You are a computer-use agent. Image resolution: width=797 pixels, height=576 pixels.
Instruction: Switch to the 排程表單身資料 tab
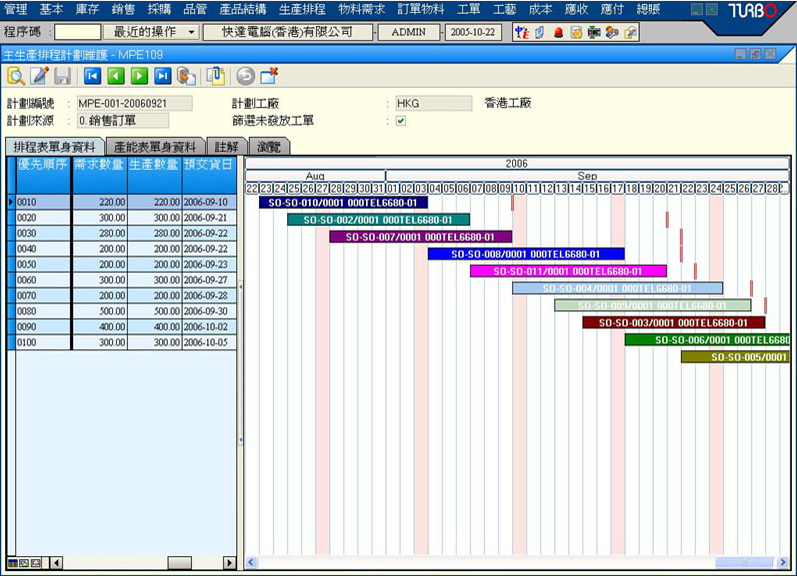(54, 147)
